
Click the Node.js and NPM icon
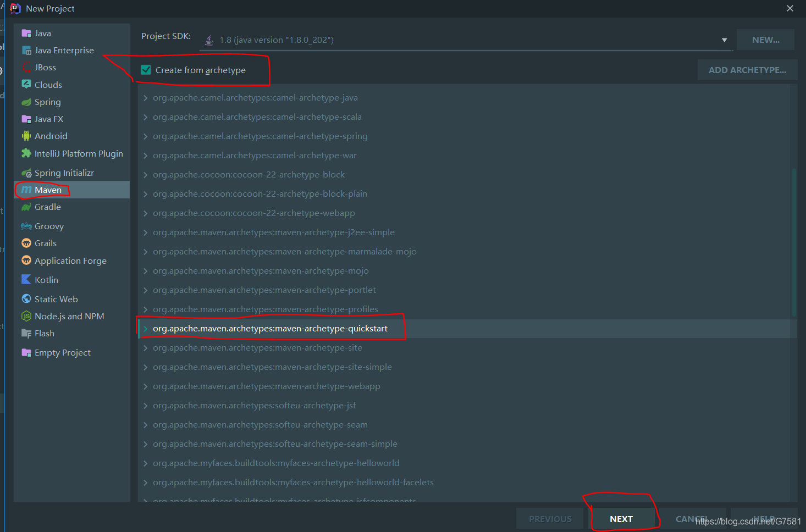[26, 316]
